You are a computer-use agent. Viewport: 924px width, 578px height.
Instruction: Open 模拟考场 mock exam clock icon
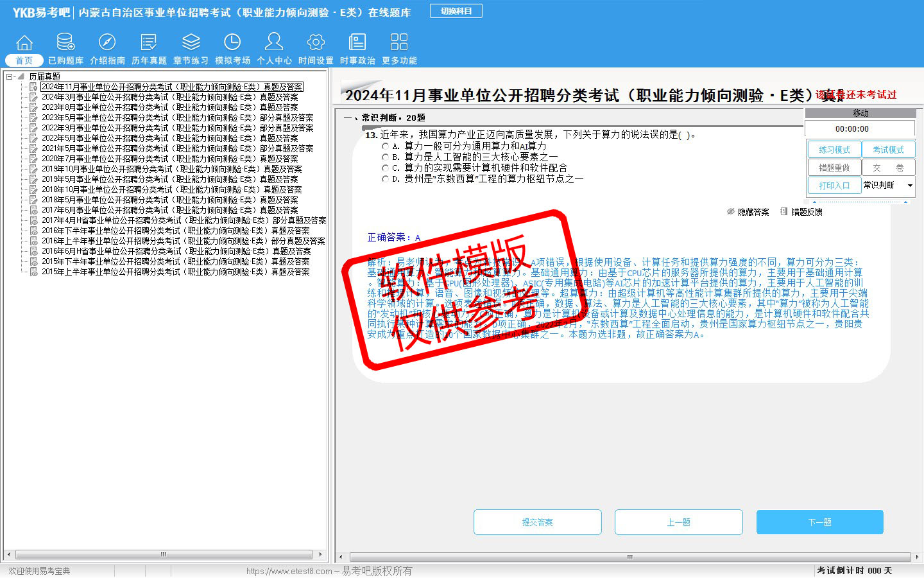click(232, 43)
